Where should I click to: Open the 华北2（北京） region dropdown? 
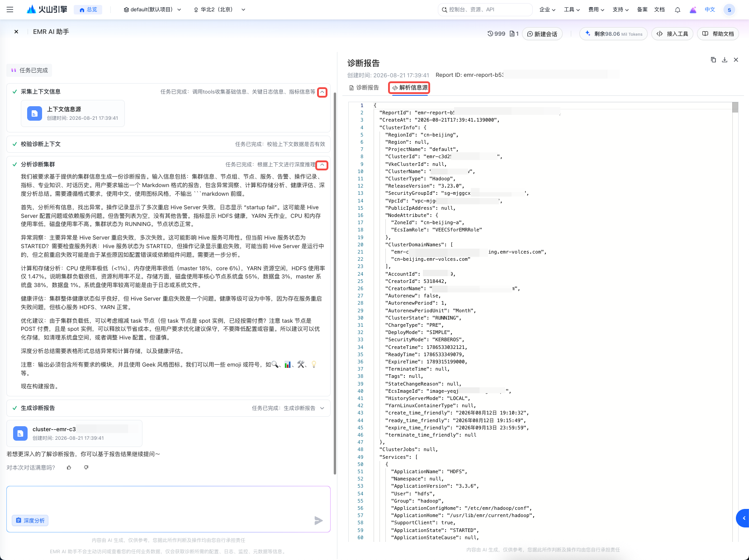click(219, 9)
